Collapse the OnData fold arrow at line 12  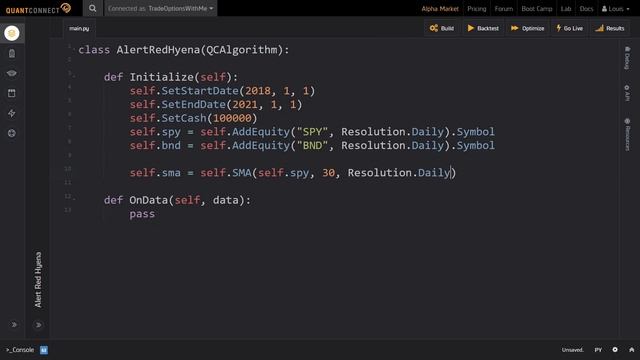[74, 199]
